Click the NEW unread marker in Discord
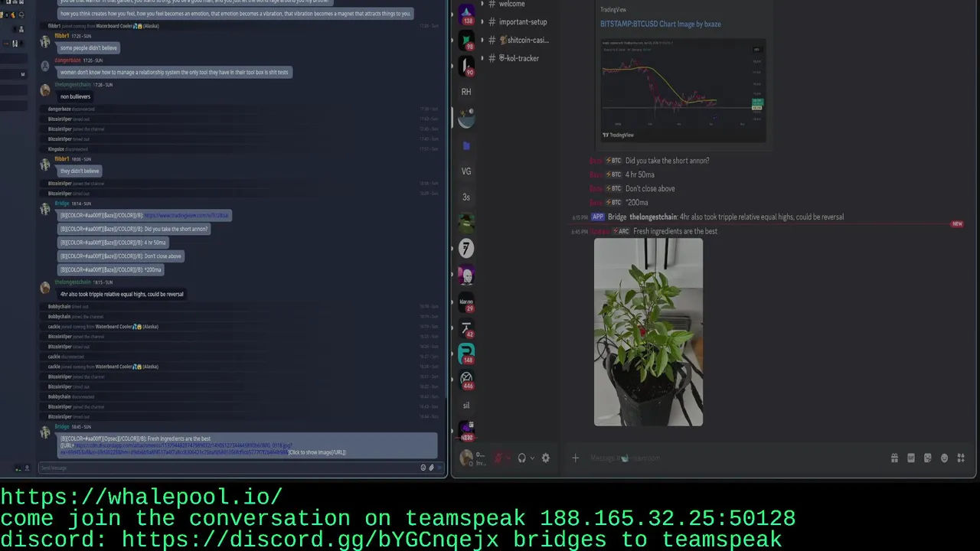Image resolution: width=980 pixels, height=551 pixels. click(956, 224)
